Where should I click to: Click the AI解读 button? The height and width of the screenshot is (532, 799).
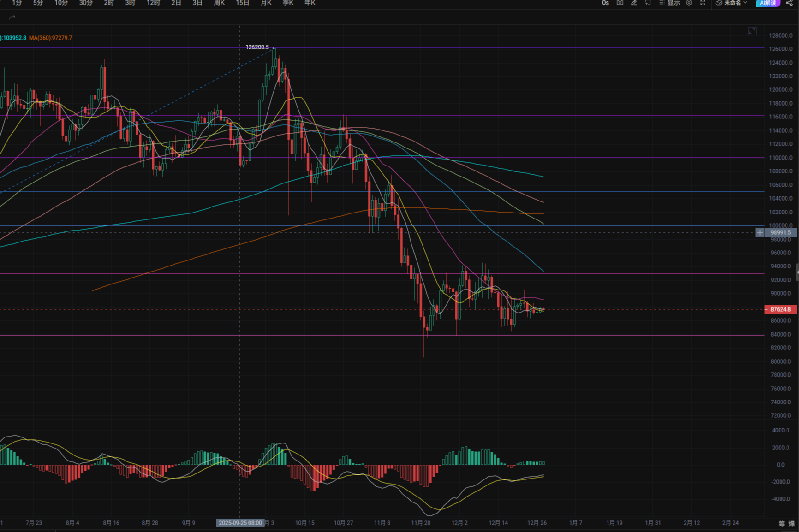pos(768,3)
